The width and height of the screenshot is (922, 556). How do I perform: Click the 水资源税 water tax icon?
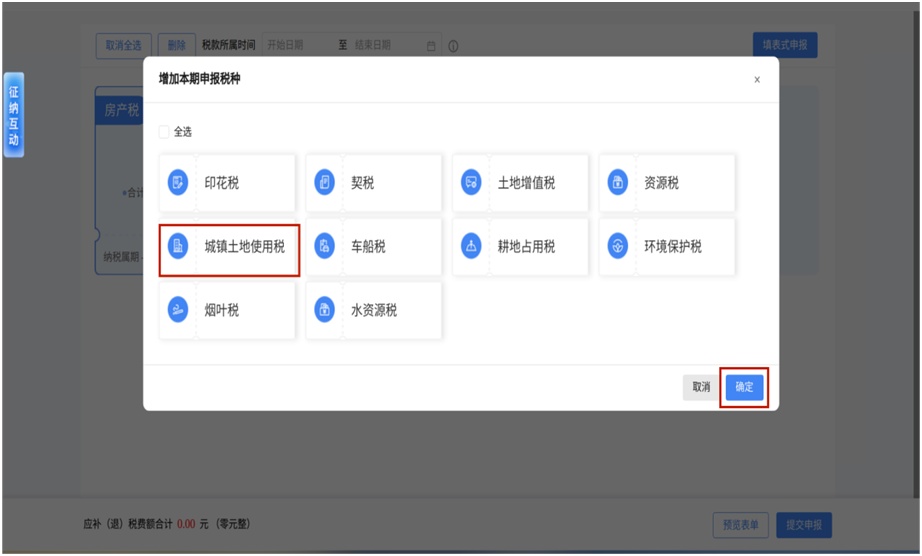pyautogui.click(x=324, y=310)
